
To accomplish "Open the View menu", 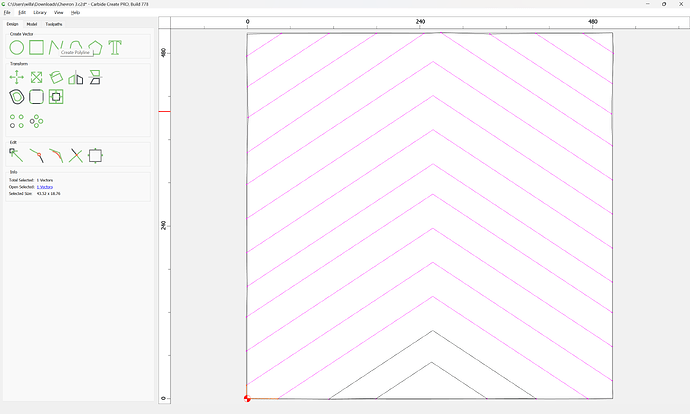I will [59, 13].
